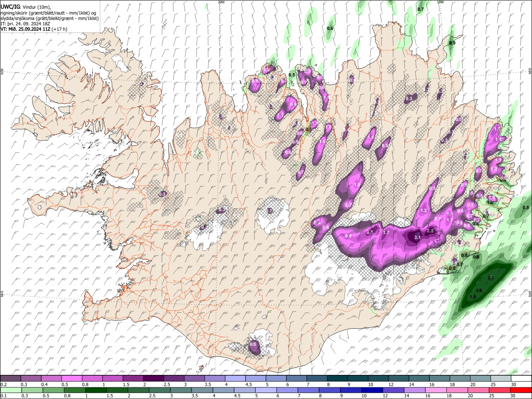Pick the lower legend swatch between 25 and 30

(x=500, y=390)
